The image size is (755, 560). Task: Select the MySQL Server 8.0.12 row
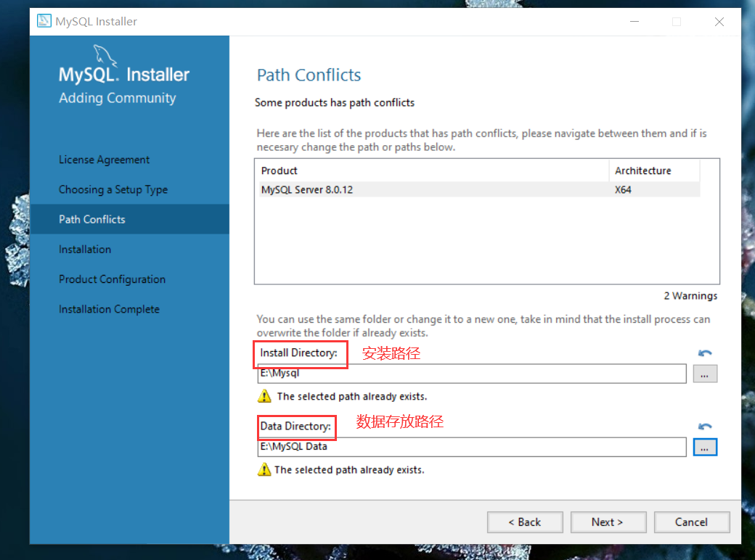click(480, 189)
